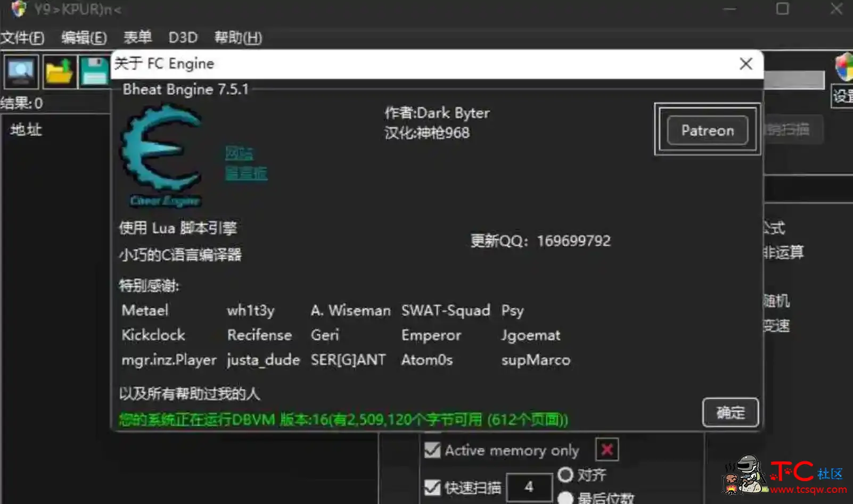Click the 更新QQ: 169699792 text
The width and height of the screenshot is (853, 504).
[x=540, y=241]
